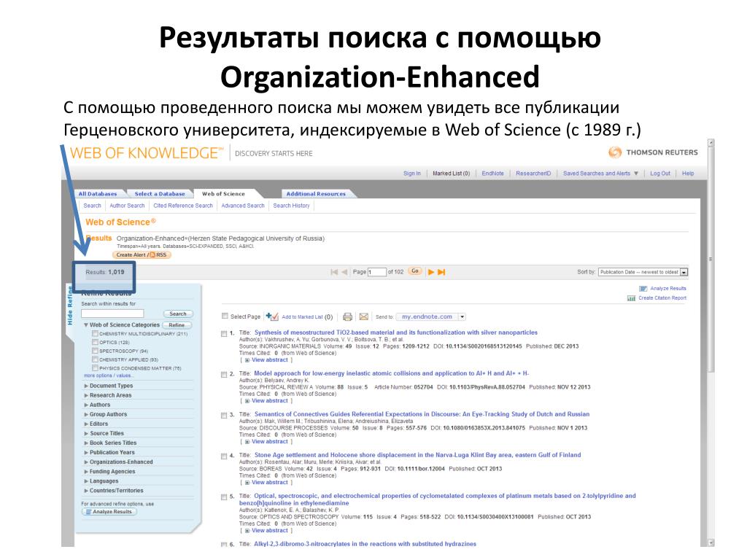Open the Sort by dropdown
Viewport: 747px width, 560px height.
tap(643, 272)
